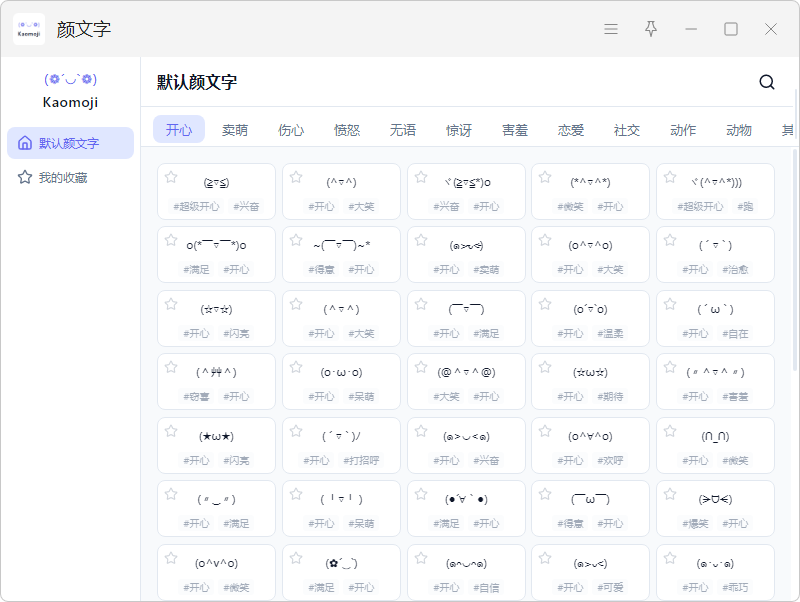The height and width of the screenshot is (602, 800).
Task: Open the hamburger menu in title bar
Action: pyautogui.click(x=611, y=29)
